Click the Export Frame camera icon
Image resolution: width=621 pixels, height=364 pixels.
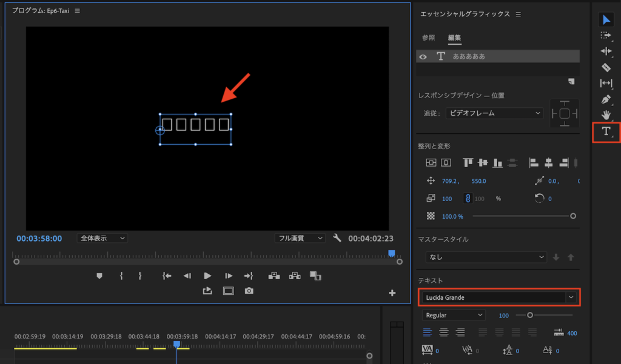(249, 291)
